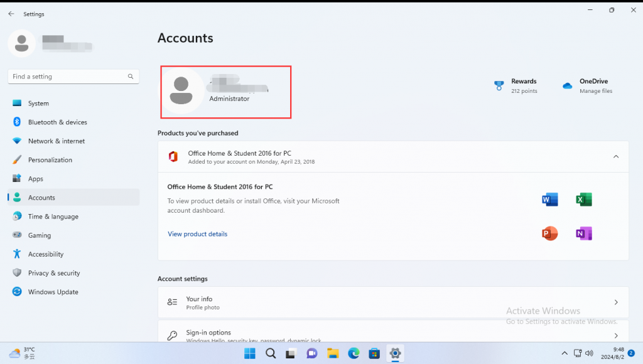Show hidden system tray icons
Screen dimensions: 643x364
(x=565, y=353)
